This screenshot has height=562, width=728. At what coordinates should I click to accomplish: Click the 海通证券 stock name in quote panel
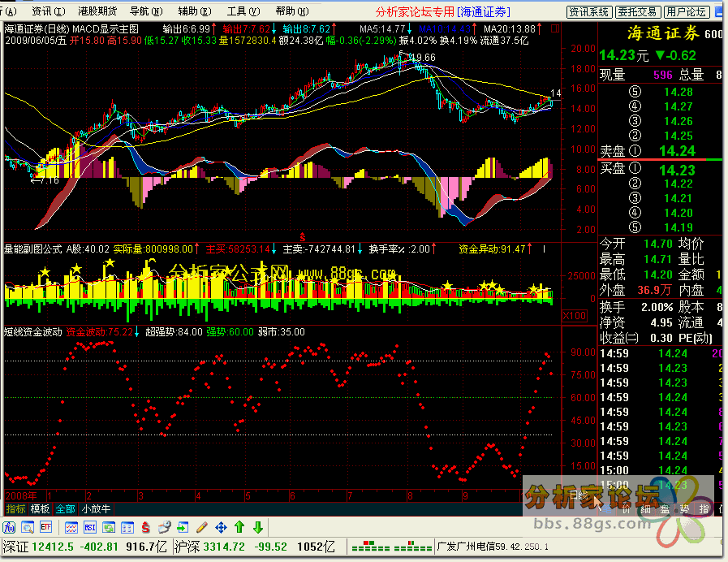tap(663, 33)
